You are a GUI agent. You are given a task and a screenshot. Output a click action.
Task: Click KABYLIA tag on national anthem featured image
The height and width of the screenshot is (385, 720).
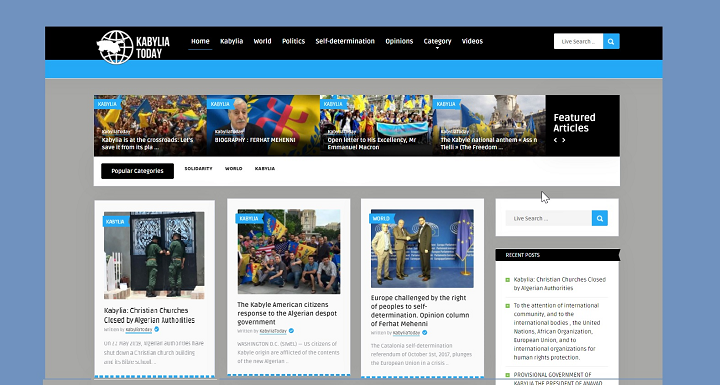pos(445,104)
